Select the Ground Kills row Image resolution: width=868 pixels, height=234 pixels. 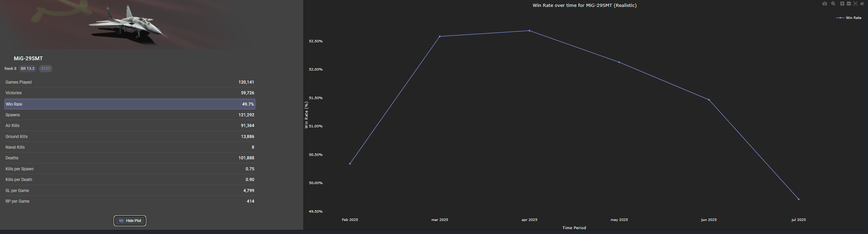[130, 137]
